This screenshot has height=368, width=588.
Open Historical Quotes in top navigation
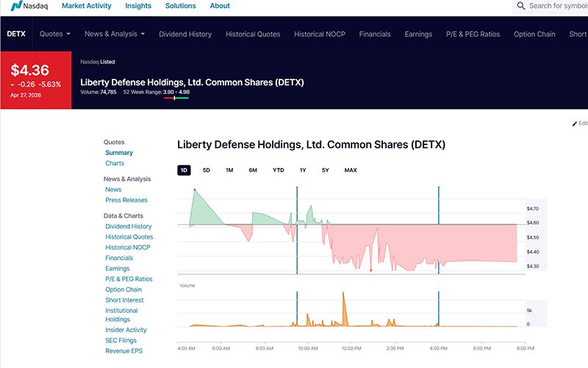pos(253,34)
